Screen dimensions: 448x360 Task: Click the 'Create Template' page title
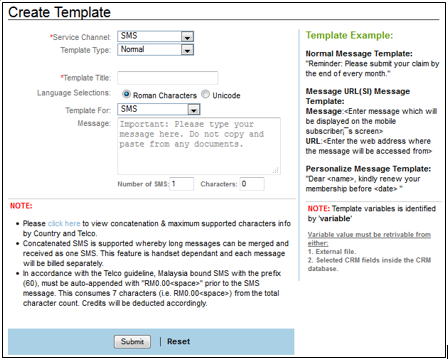click(59, 12)
